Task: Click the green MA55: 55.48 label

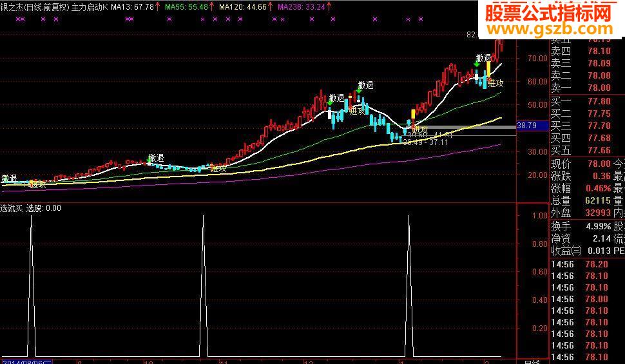Action: click(x=186, y=7)
